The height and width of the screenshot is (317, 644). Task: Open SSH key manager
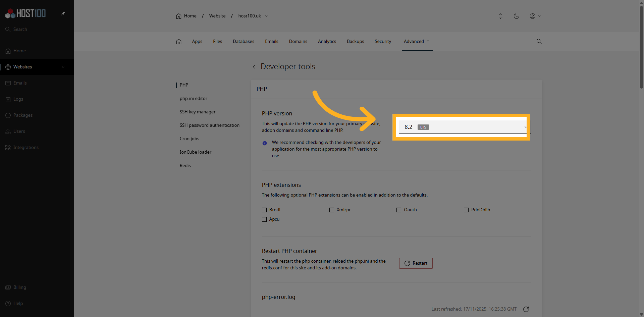pyautogui.click(x=198, y=112)
